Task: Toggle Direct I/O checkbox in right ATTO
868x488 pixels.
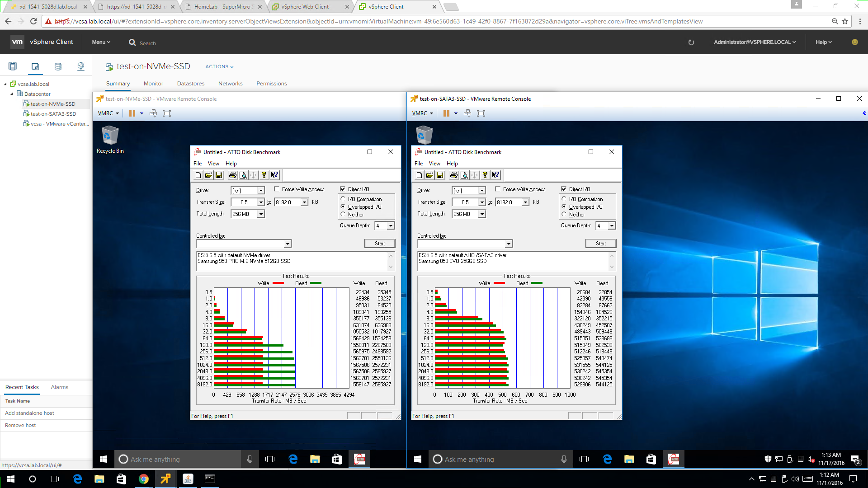Action: (564, 189)
